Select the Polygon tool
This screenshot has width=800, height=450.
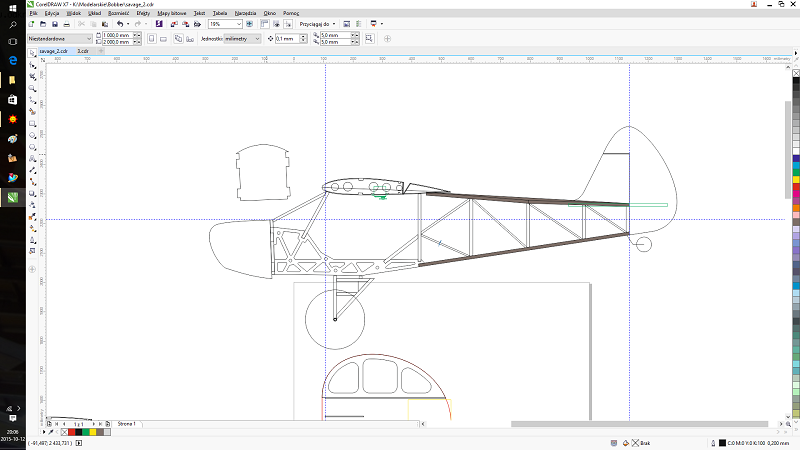(x=32, y=147)
